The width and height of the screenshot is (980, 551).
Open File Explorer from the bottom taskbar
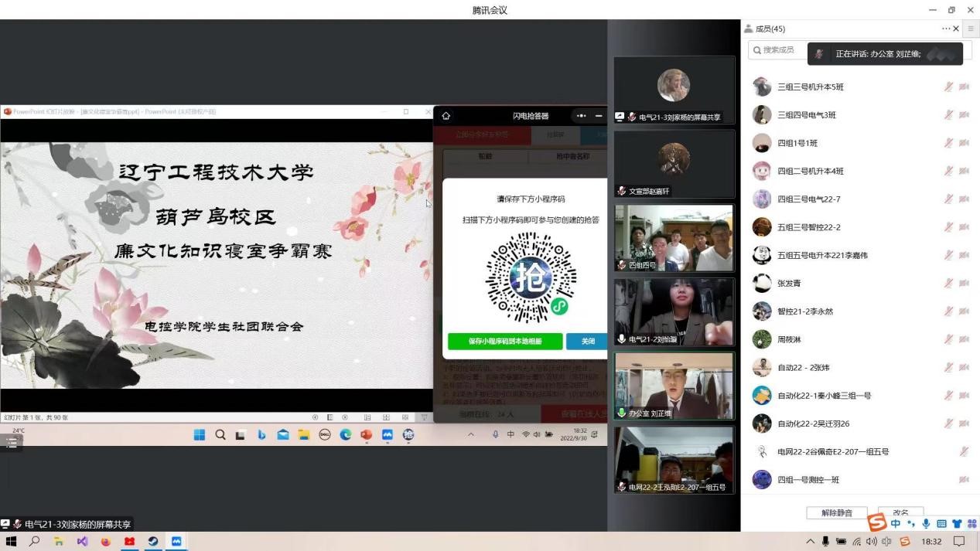(59, 542)
